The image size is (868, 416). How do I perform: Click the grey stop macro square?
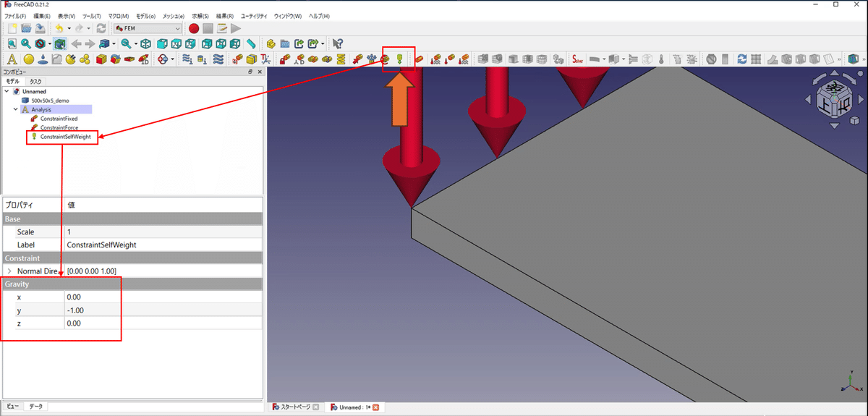click(x=208, y=28)
